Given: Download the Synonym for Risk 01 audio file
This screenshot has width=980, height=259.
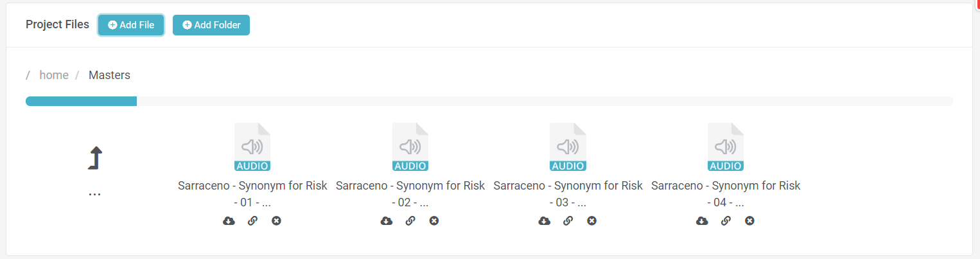Looking at the screenshot, I should pos(229,221).
